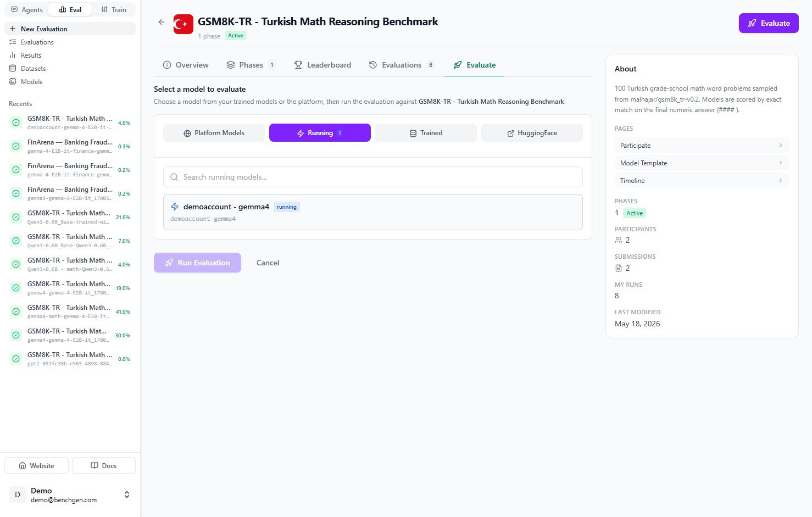Screen dimensions: 812x517
Task: Open recent GSM8K-TR demoaccount-gemma-4 run
Action: pos(70,123)
